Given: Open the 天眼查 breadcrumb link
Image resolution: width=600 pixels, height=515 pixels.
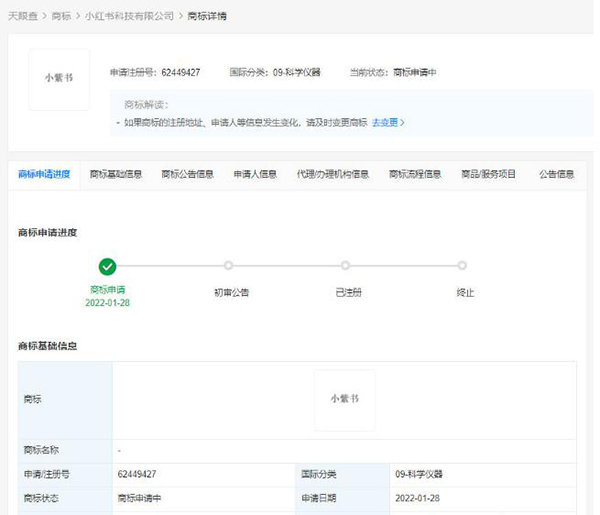Looking at the screenshot, I should [23, 16].
